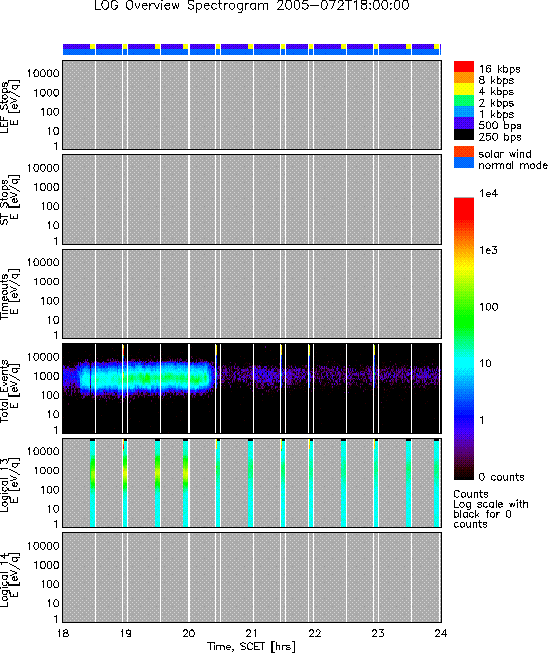The height and width of the screenshot is (653, 548).
Task: Click the counts log scale caption
Action: (491, 509)
